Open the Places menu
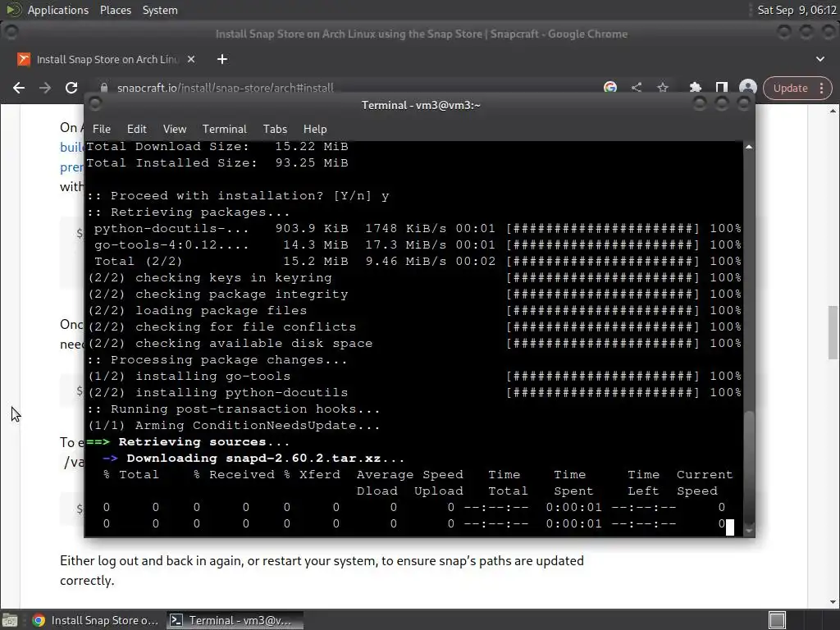The image size is (840, 630). coord(115,10)
